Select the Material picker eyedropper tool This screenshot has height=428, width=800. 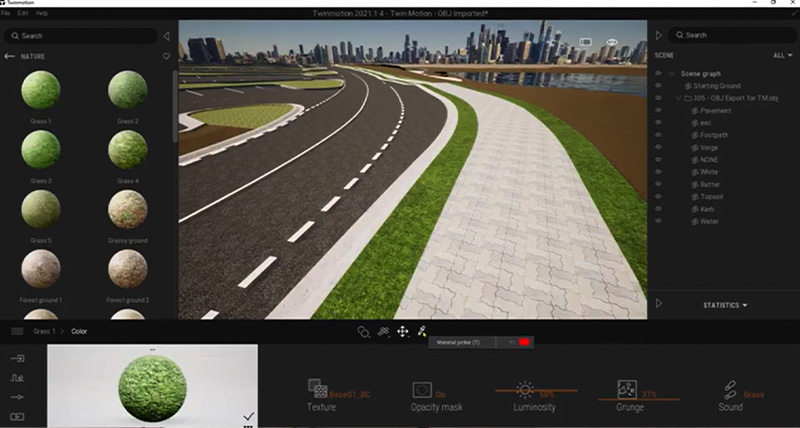pyautogui.click(x=422, y=331)
